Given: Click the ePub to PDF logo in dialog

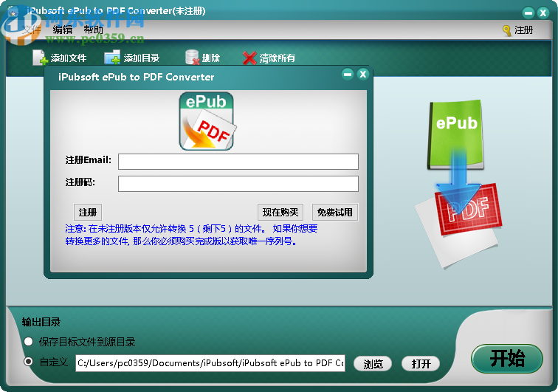Looking at the screenshot, I should (x=207, y=121).
